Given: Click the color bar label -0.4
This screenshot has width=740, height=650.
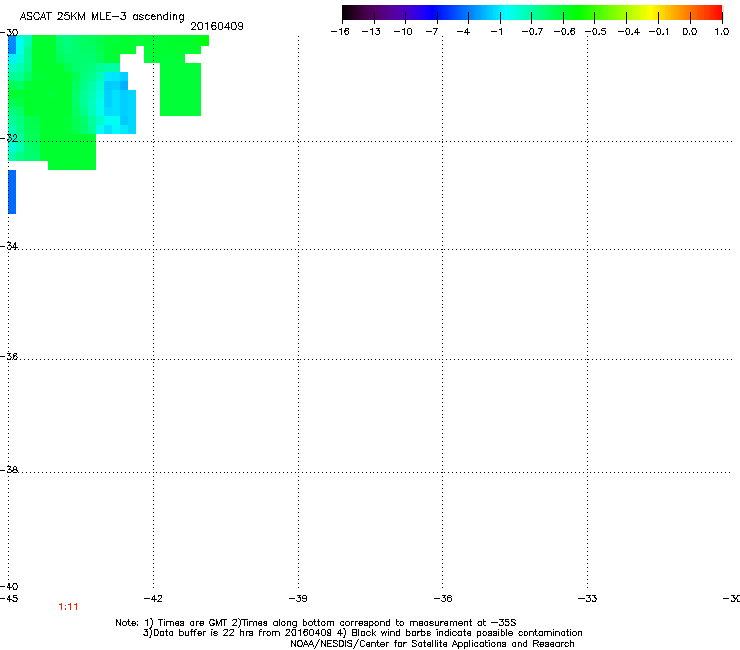Looking at the screenshot, I should click(629, 32).
